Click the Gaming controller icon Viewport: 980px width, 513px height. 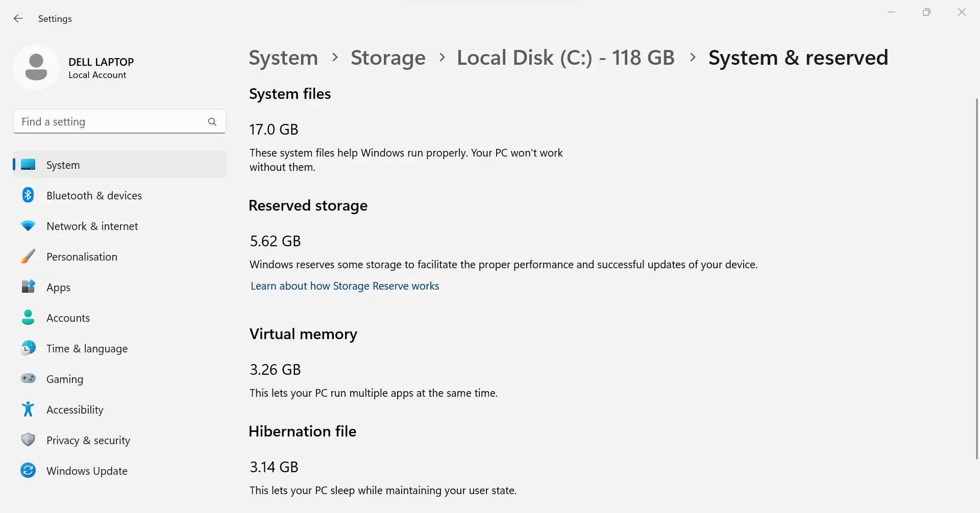(28, 378)
